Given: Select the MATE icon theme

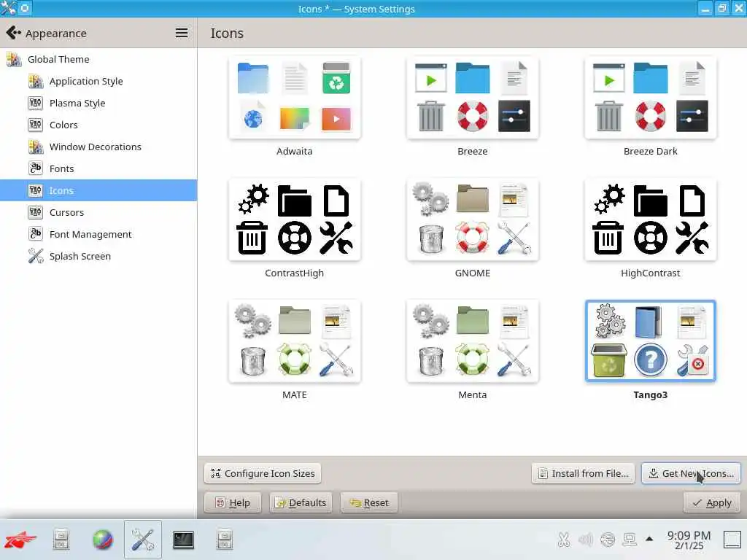Looking at the screenshot, I should 295,341.
